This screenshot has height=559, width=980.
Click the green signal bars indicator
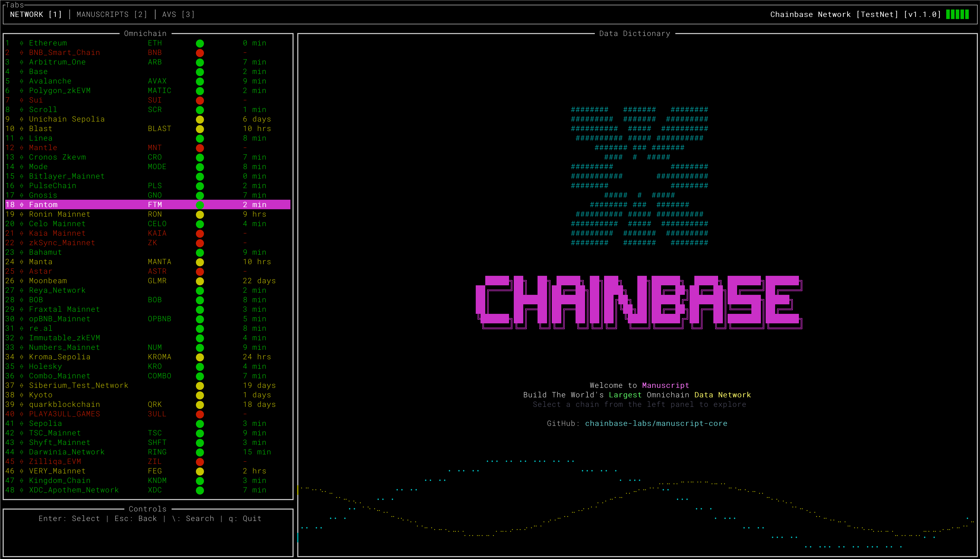(x=957, y=15)
